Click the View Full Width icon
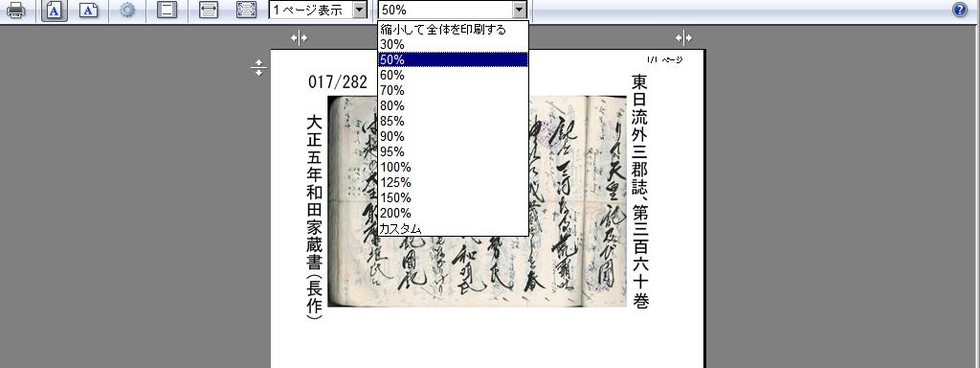This screenshot has width=980, height=368. point(208,10)
